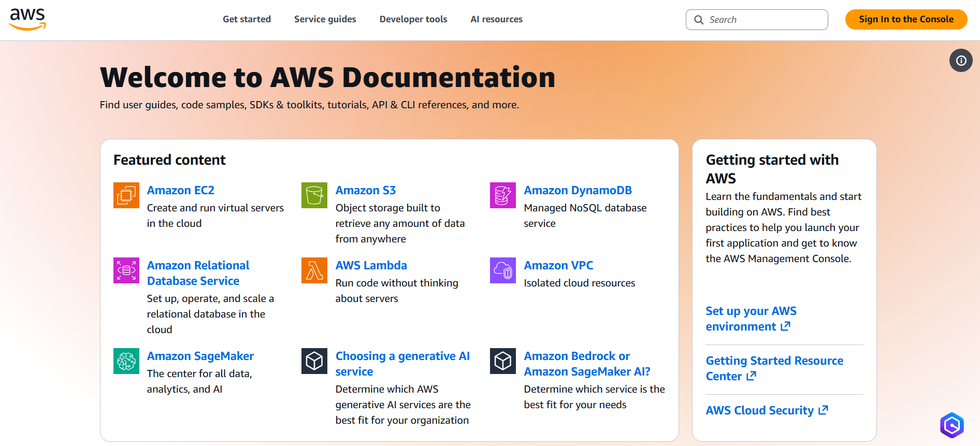Click the Amazon DynamoDB icon

point(502,195)
